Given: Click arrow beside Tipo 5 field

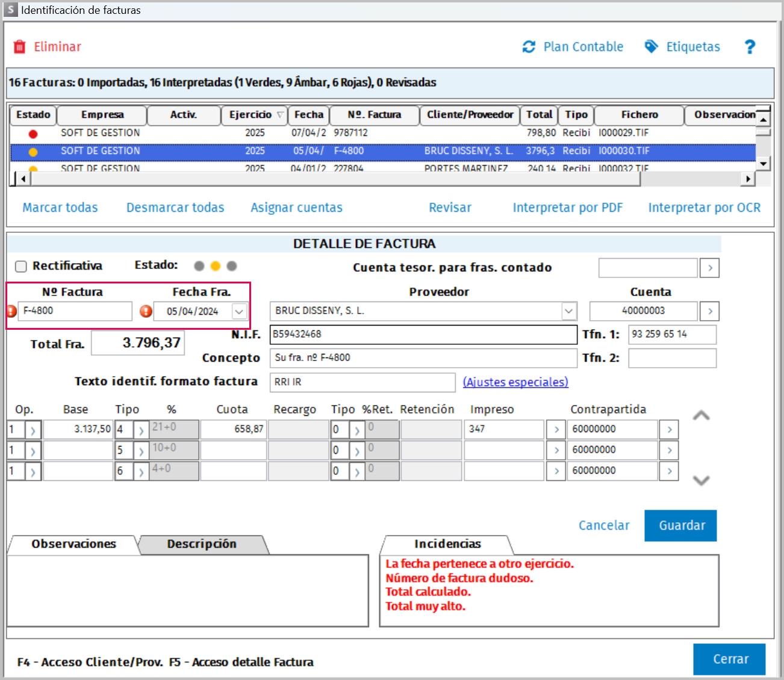Looking at the screenshot, I should [142, 451].
